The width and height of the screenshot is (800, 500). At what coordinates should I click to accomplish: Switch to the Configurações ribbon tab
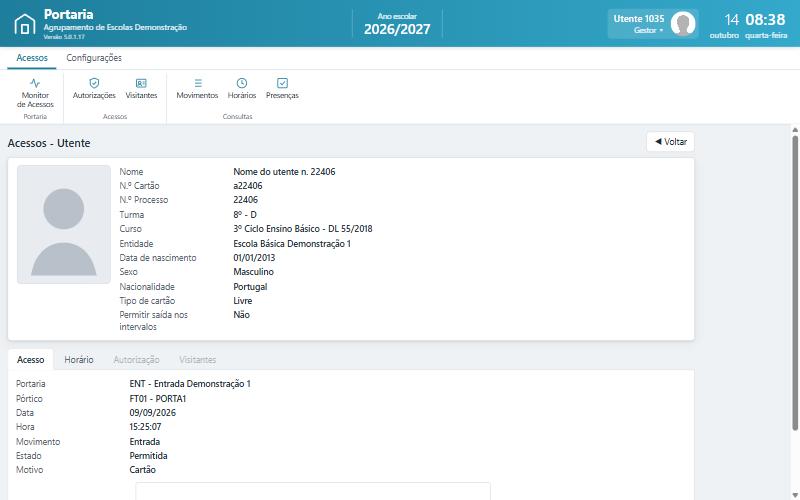(94, 58)
